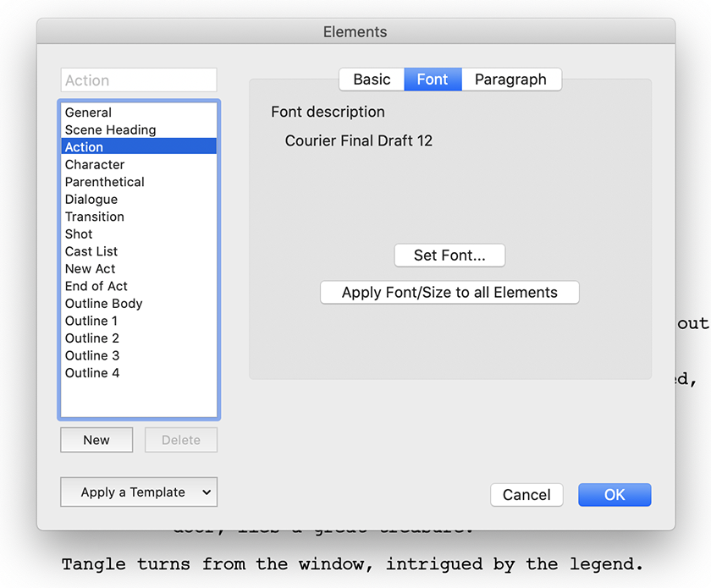Choose Scene Heading element
Viewport: 711px width, 588px height.
click(111, 129)
